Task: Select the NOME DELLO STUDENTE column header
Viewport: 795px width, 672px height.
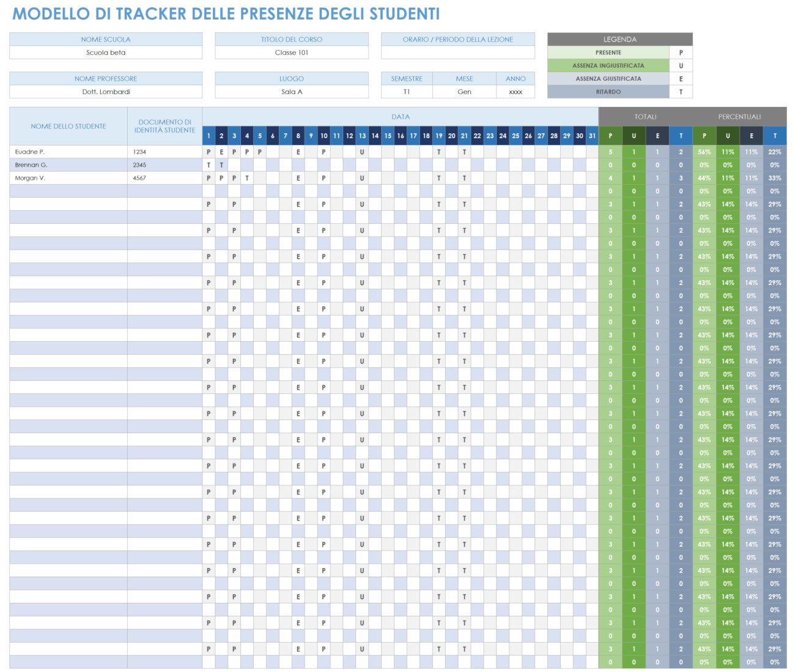Action: (x=68, y=126)
